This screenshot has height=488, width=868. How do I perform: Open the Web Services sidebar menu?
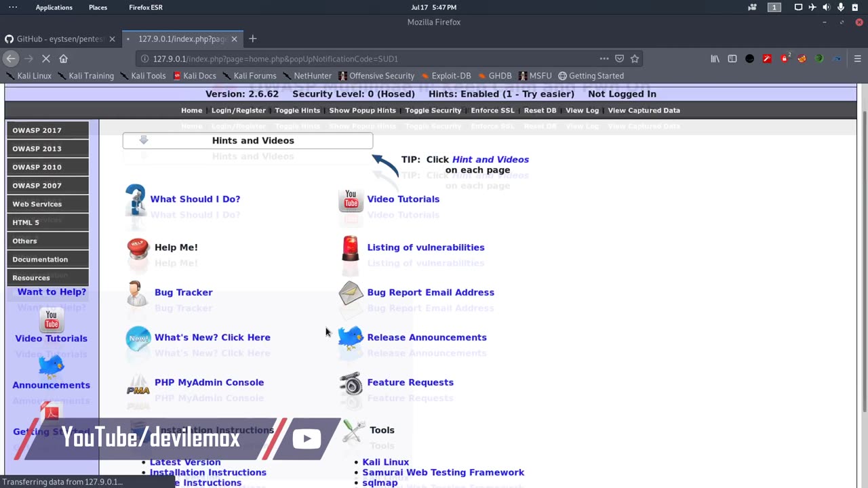tap(47, 204)
